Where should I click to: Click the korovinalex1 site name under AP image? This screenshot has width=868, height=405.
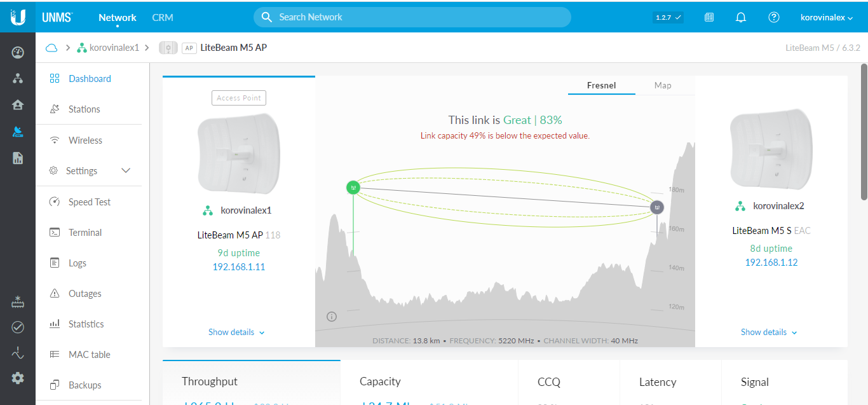point(246,210)
